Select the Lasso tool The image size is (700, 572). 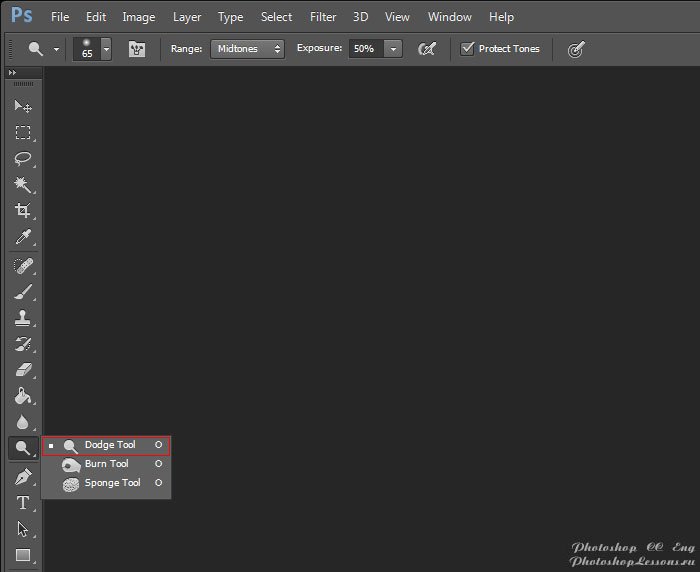tap(22, 159)
